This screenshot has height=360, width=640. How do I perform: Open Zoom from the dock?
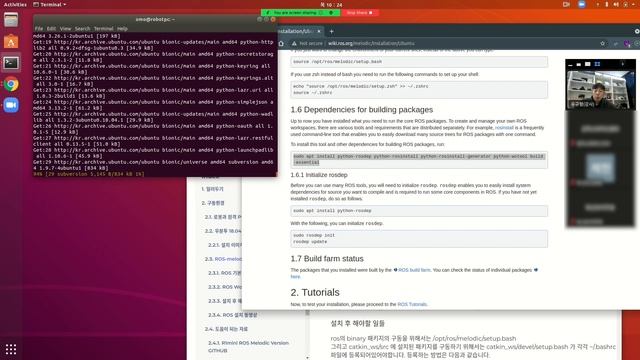[x=11, y=105]
